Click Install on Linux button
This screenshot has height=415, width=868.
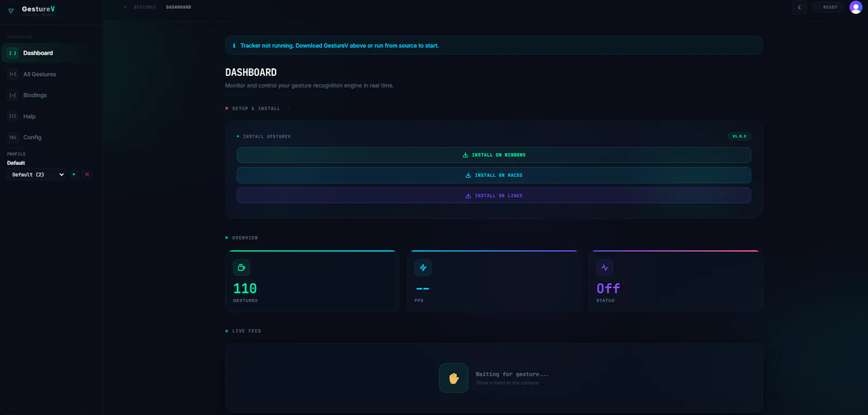point(494,196)
